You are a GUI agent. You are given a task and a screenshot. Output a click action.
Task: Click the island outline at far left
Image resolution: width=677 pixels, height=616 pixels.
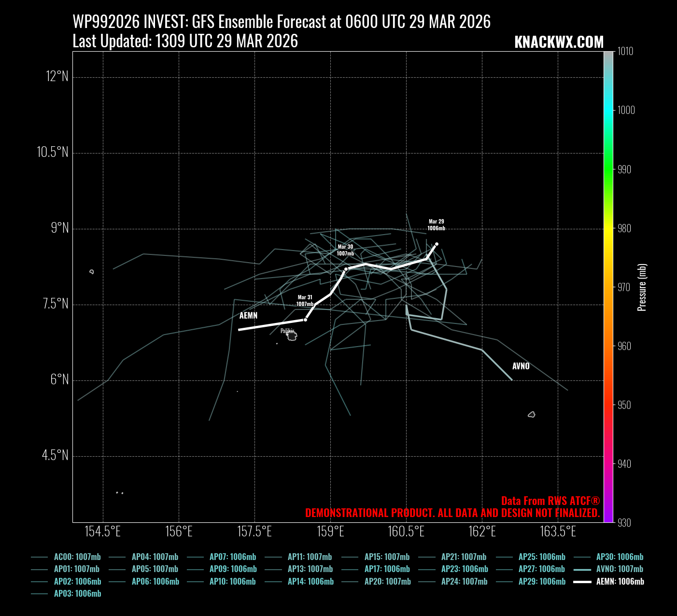[x=92, y=272]
